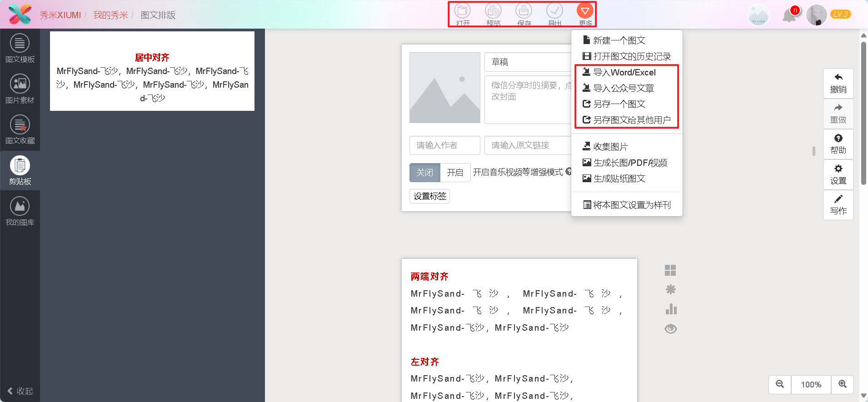Open the 帮助 help button
This screenshot has height=402, width=868.
[x=838, y=144]
